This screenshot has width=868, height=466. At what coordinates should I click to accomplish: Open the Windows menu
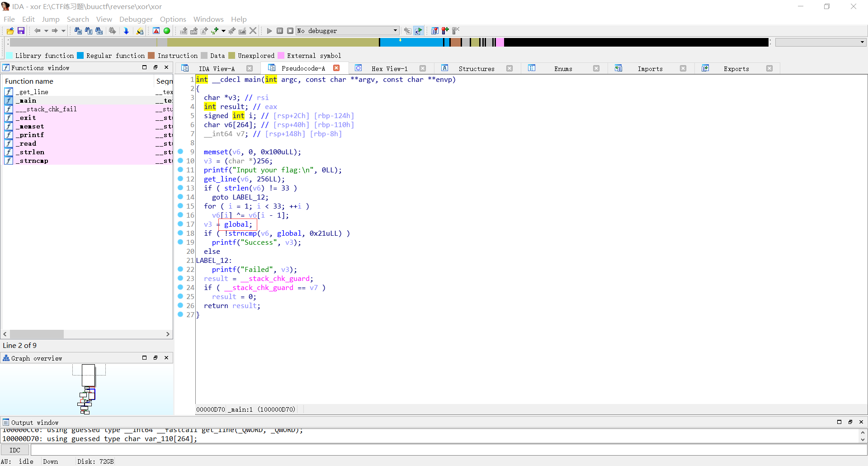tap(208, 19)
